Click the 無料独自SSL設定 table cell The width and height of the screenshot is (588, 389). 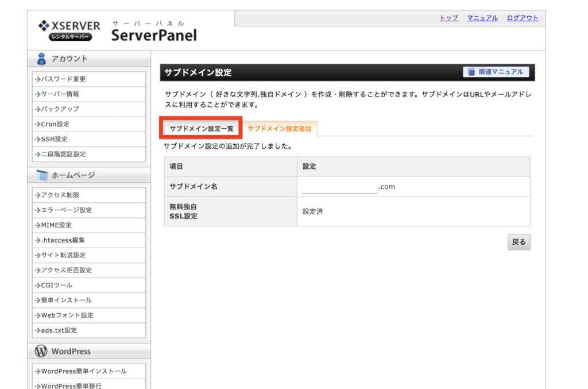pos(231,211)
